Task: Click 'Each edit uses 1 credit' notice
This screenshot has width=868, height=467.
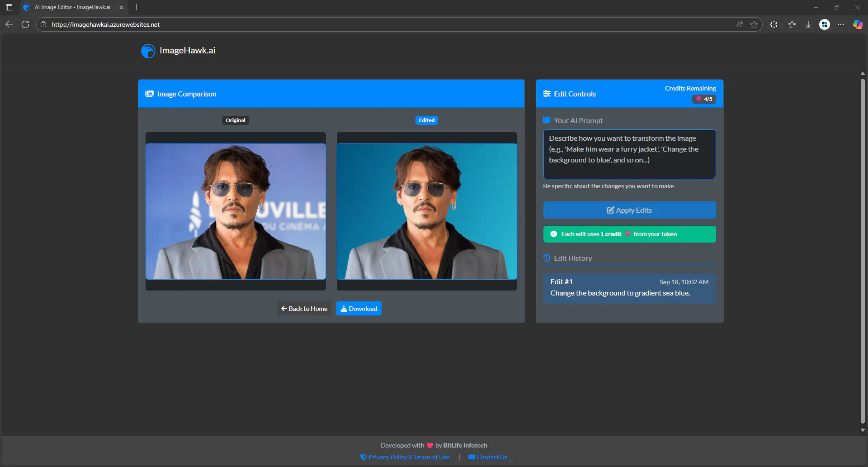Action: (629, 234)
